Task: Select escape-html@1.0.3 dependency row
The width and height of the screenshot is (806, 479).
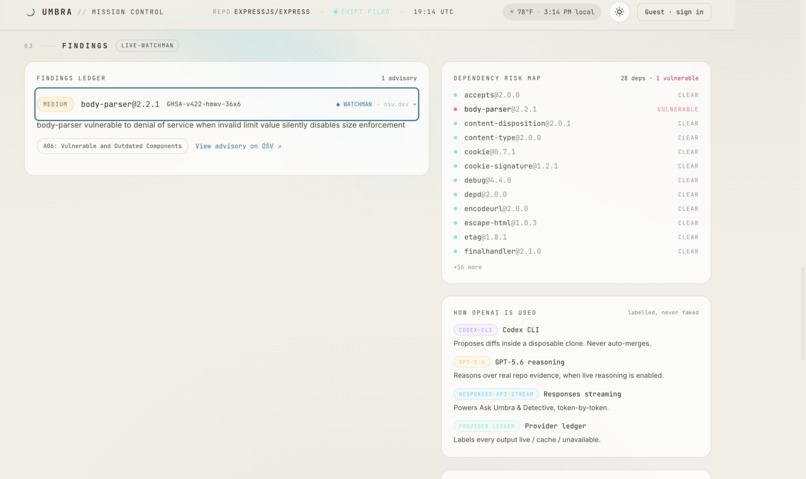Action: (x=576, y=223)
